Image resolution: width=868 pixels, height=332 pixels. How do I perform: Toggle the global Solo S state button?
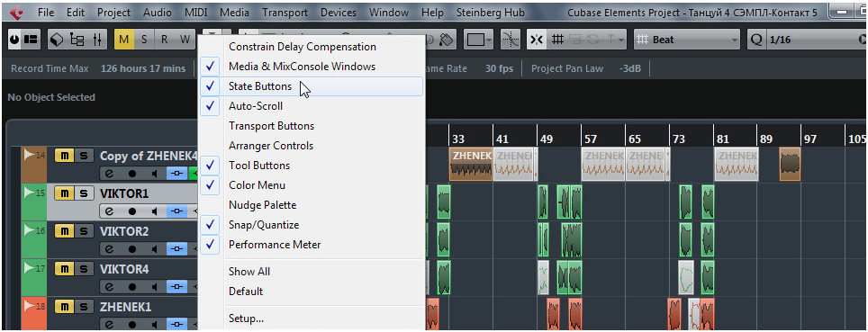[x=144, y=40]
